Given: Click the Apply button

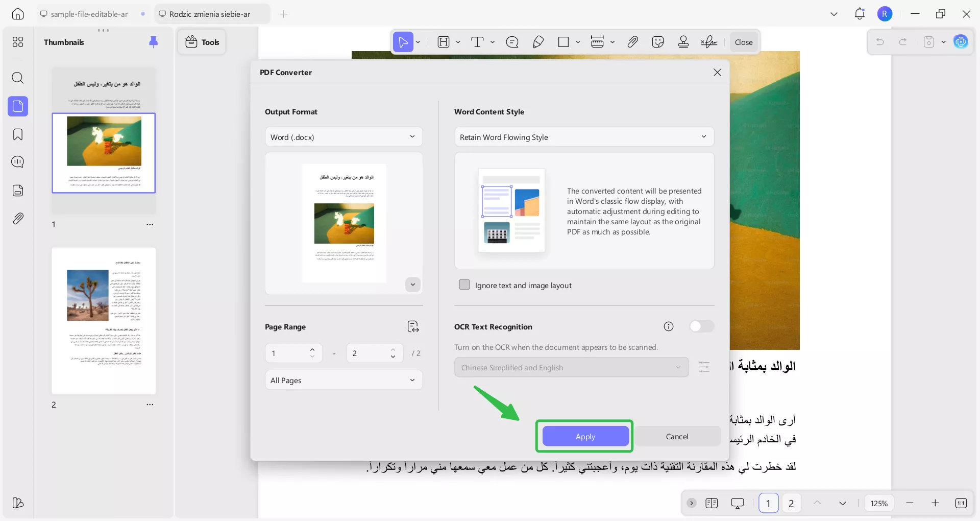Looking at the screenshot, I should tap(584, 436).
